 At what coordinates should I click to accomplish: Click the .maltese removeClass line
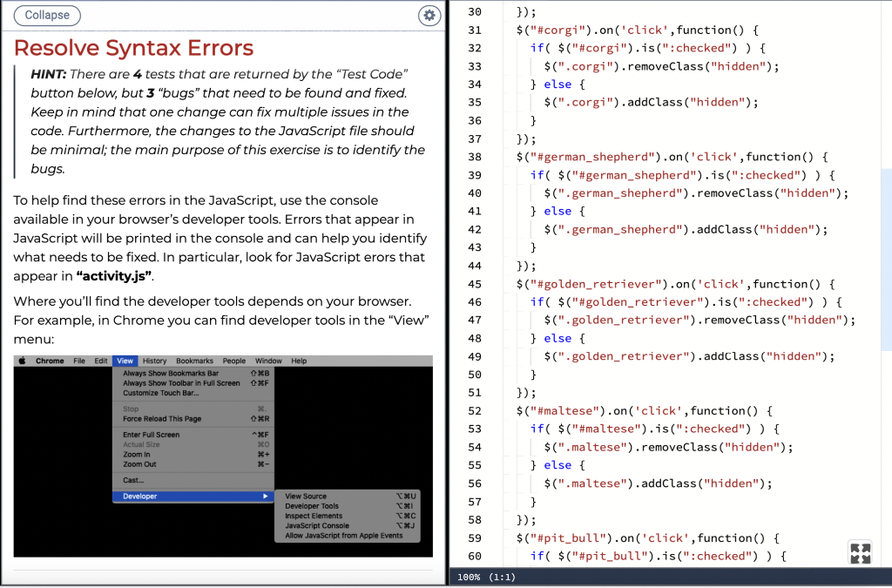(668, 448)
